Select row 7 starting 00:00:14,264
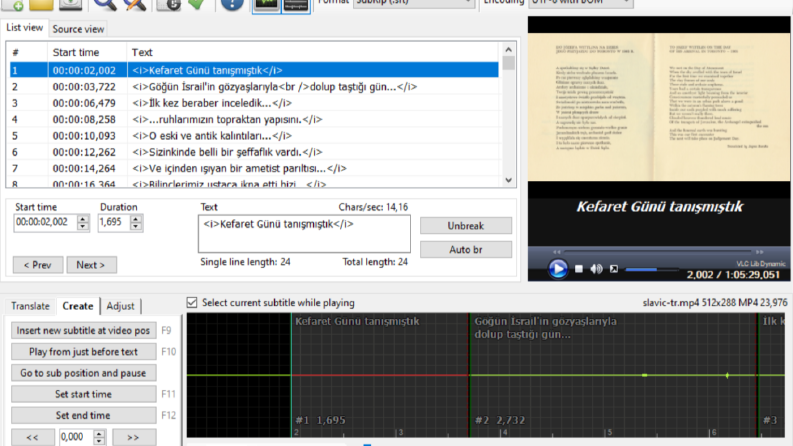The width and height of the screenshot is (793, 446). pyautogui.click(x=254, y=168)
